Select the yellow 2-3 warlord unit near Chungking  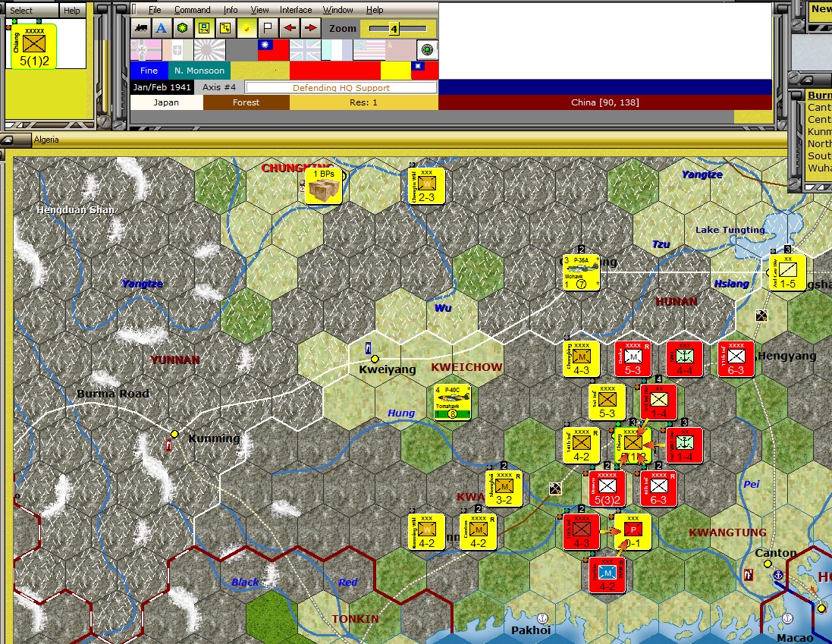(426, 186)
